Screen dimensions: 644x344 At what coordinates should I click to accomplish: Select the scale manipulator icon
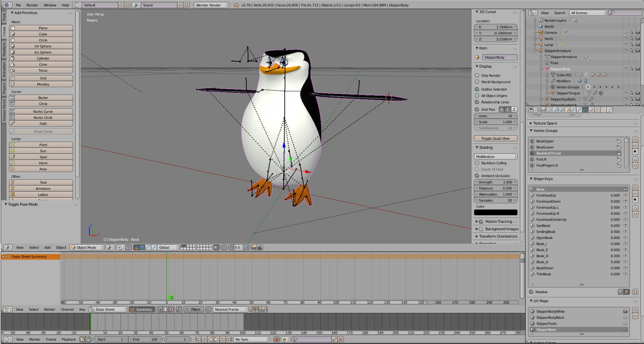click(x=154, y=247)
